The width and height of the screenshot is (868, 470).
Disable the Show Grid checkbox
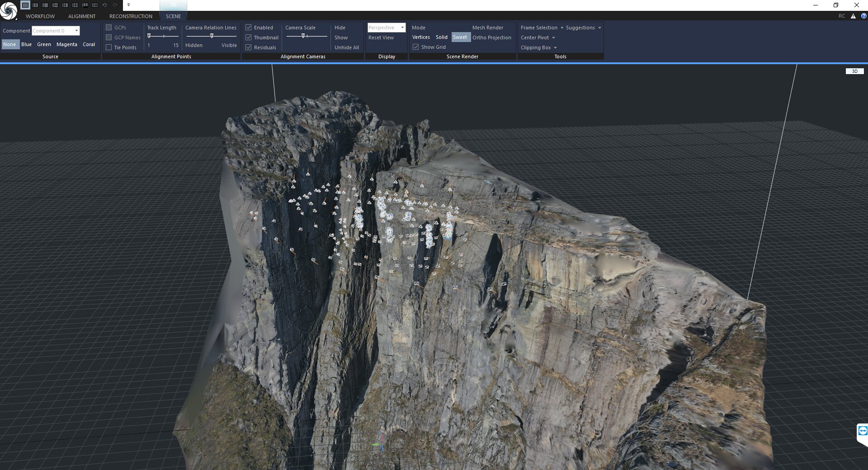pos(415,47)
